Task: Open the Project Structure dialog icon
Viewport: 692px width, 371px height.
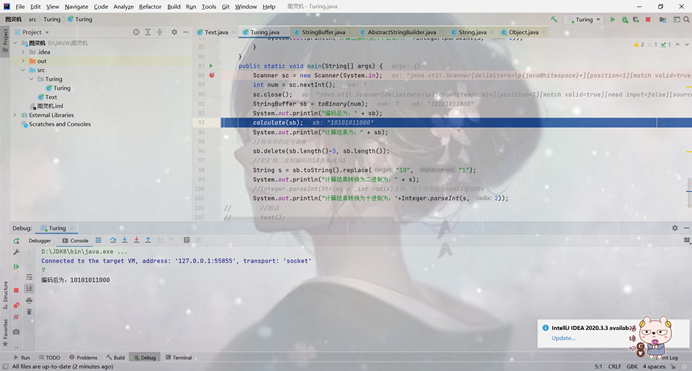Action: click(x=662, y=19)
